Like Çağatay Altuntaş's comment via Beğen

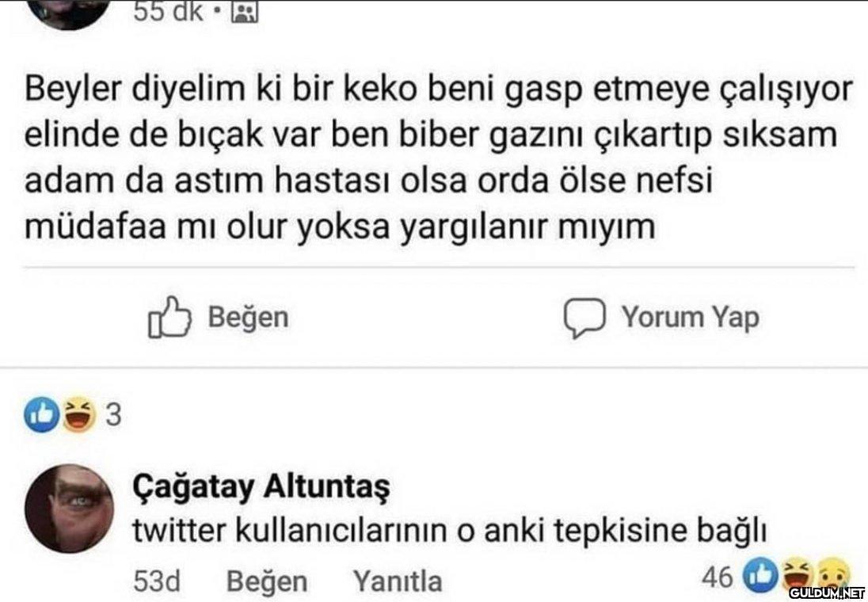click(x=267, y=582)
